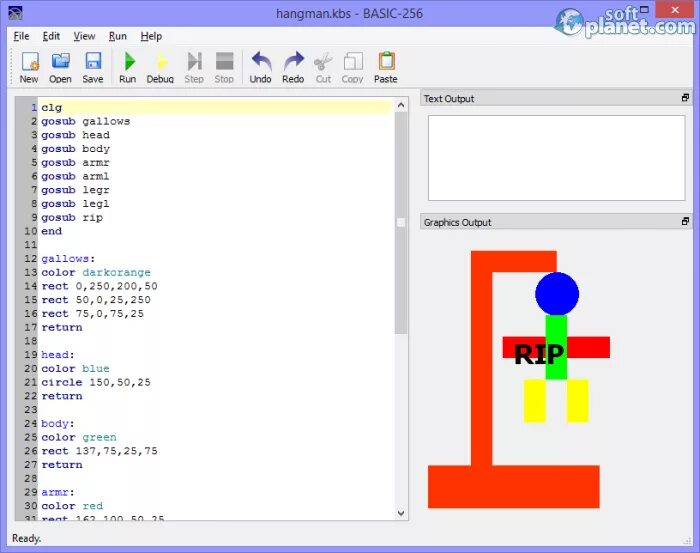Undo last edit with Undo arrow

point(261,67)
